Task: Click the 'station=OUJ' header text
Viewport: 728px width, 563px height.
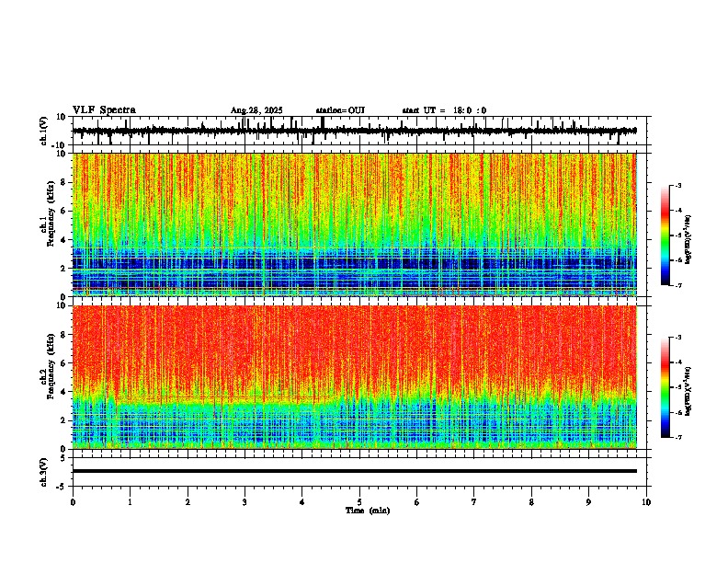Action: [x=340, y=110]
